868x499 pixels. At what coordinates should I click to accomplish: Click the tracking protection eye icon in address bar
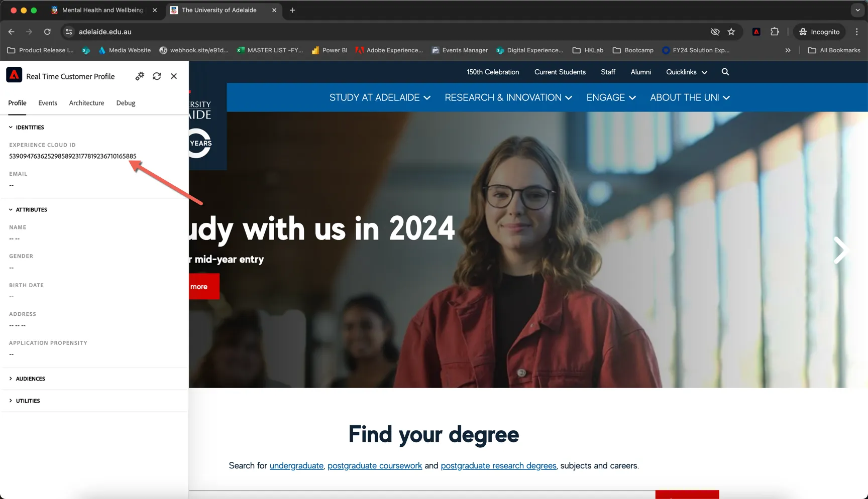tap(715, 32)
